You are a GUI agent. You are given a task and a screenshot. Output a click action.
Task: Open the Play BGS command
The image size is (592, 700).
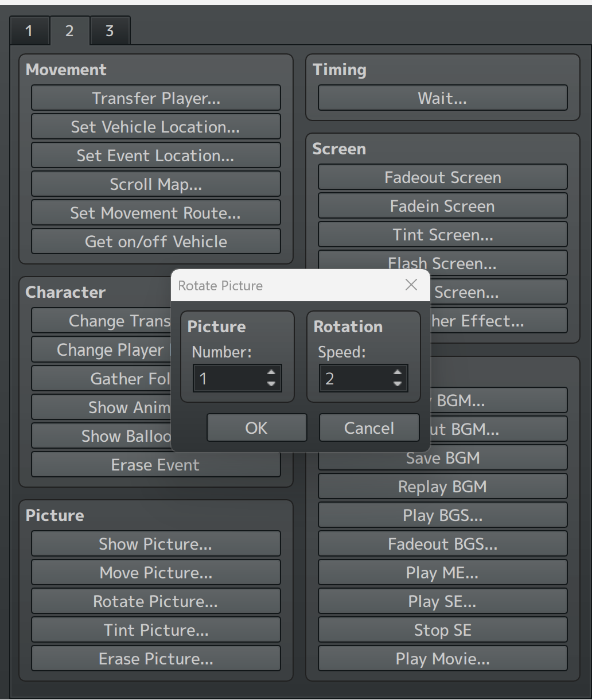point(443,515)
